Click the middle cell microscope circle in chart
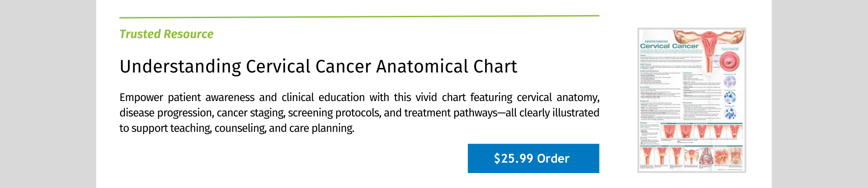 point(730,97)
